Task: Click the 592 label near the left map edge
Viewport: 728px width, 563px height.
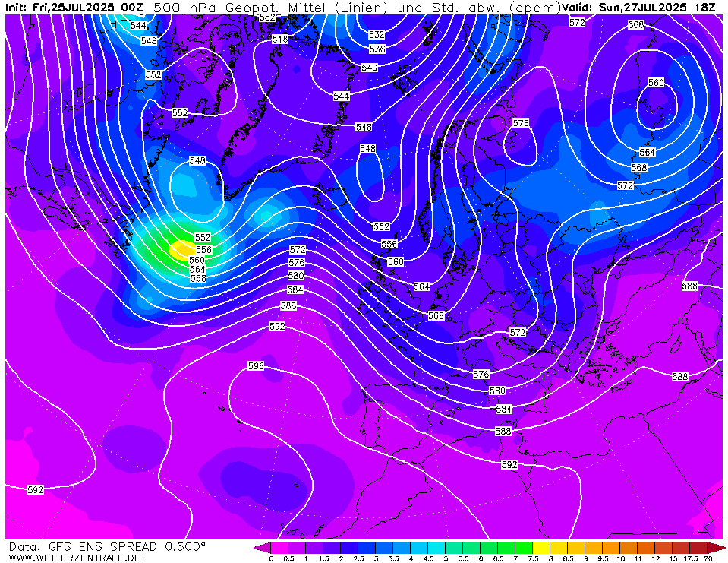Action: tap(35, 489)
